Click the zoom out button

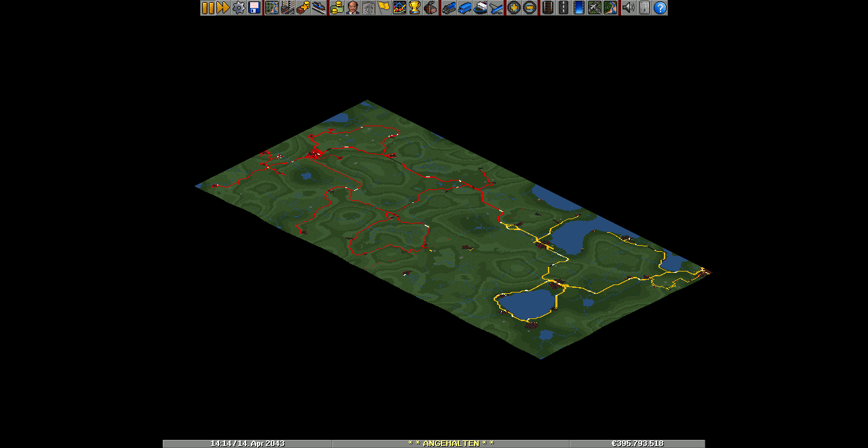[x=530, y=7]
